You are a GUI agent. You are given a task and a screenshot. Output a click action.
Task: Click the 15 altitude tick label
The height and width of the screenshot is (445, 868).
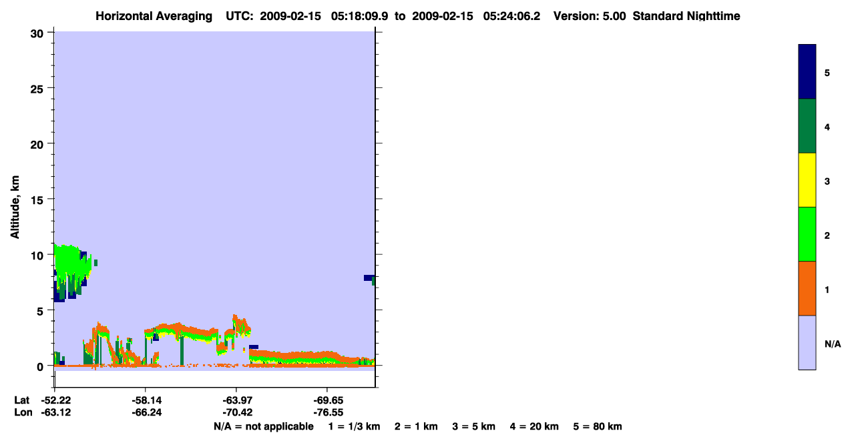[x=38, y=199]
